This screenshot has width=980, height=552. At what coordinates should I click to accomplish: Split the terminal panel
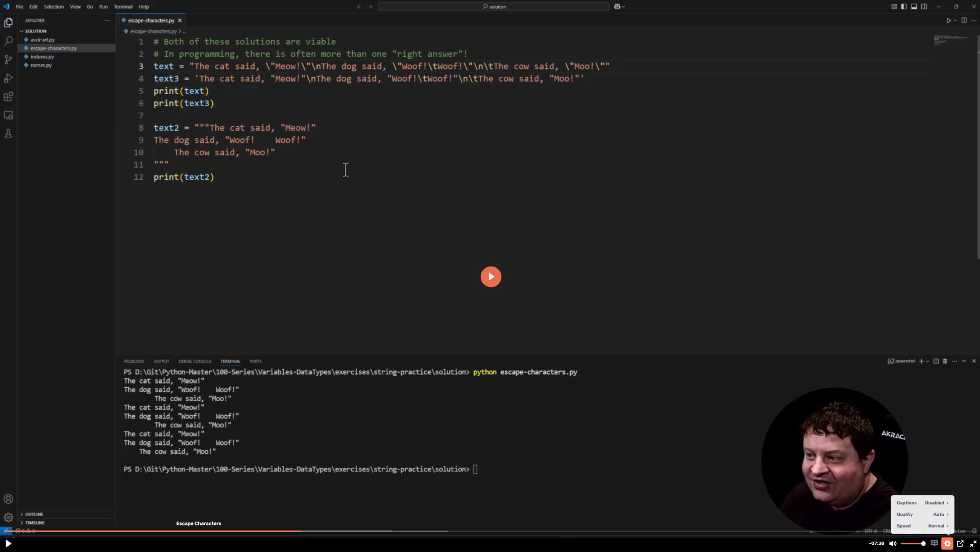936,361
